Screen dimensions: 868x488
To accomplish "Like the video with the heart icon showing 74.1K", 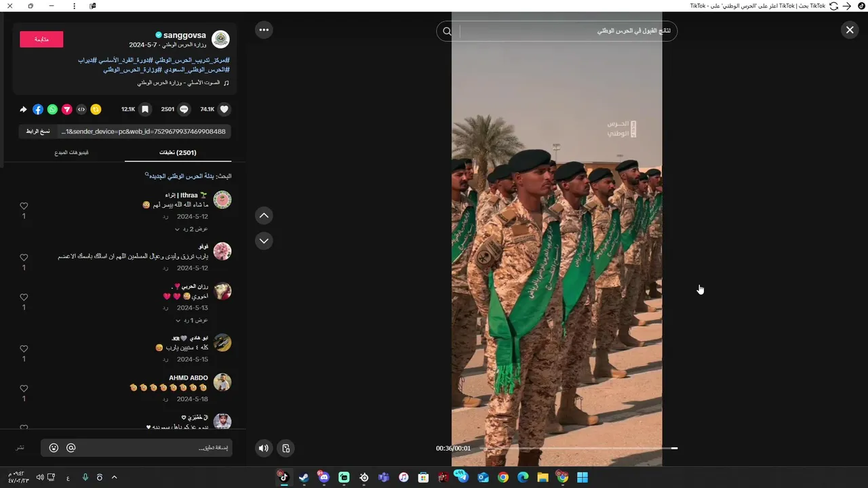I will [x=224, y=109].
